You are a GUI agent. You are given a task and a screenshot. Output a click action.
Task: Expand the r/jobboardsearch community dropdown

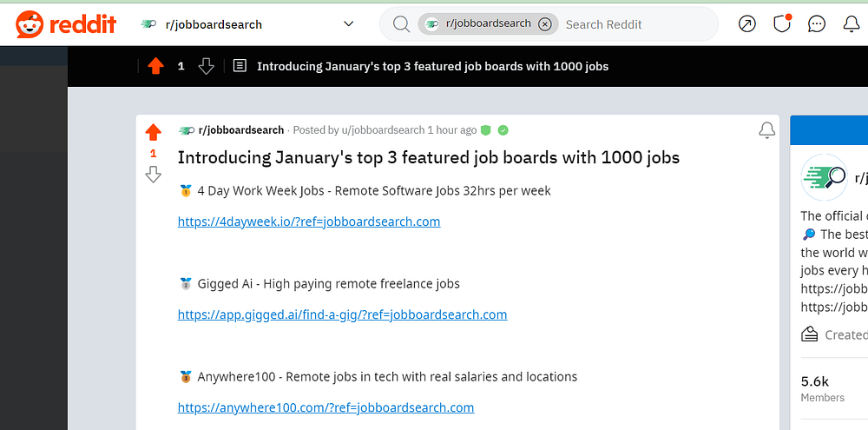349,24
